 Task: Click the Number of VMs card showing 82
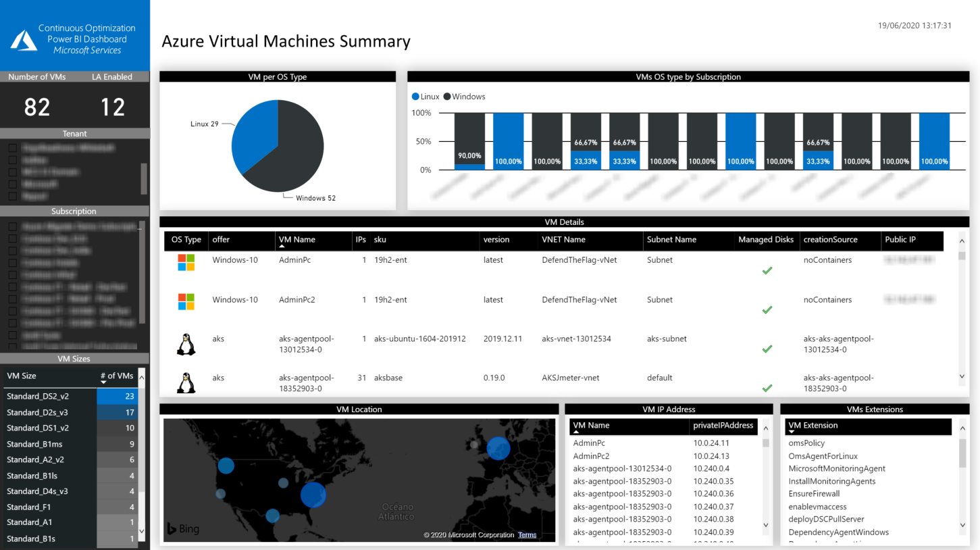coord(37,107)
